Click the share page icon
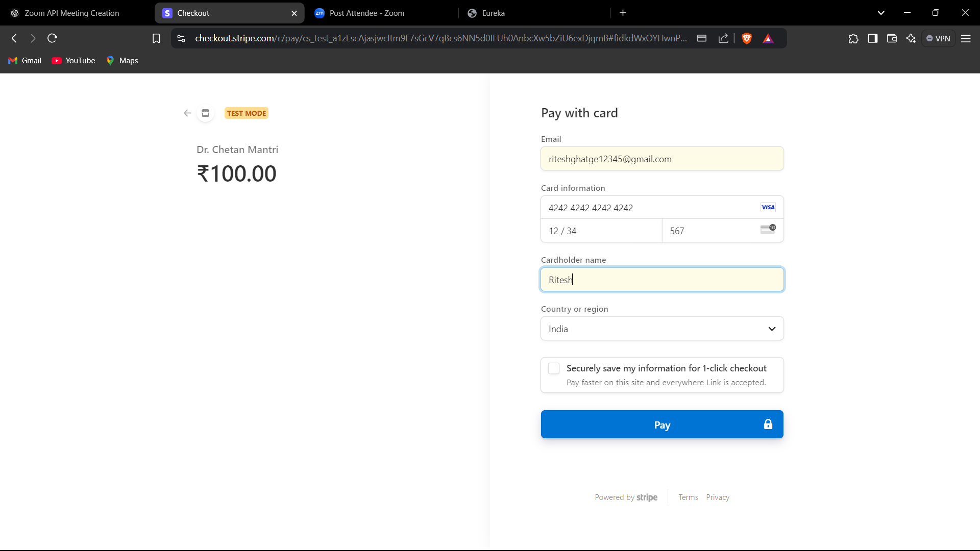 (723, 38)
